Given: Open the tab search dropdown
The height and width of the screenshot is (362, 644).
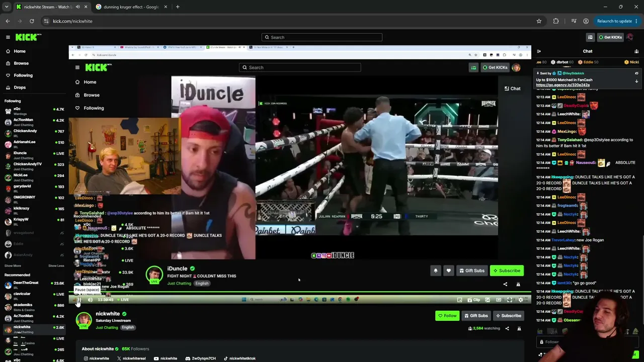Looking at the screenshot, I should (7, 7).
